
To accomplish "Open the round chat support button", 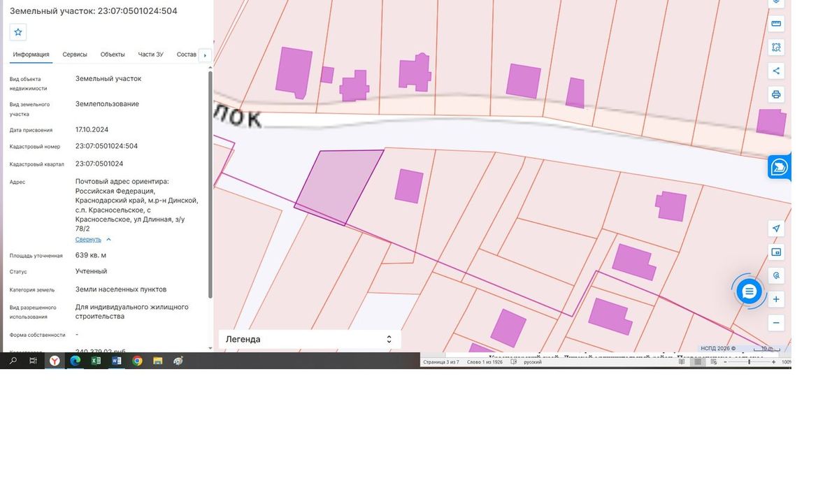I will (x=749, y=290).
